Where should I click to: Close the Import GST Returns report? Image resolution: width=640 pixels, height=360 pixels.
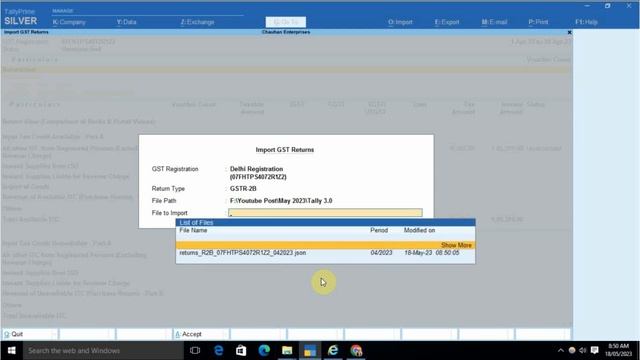[569, 32]
